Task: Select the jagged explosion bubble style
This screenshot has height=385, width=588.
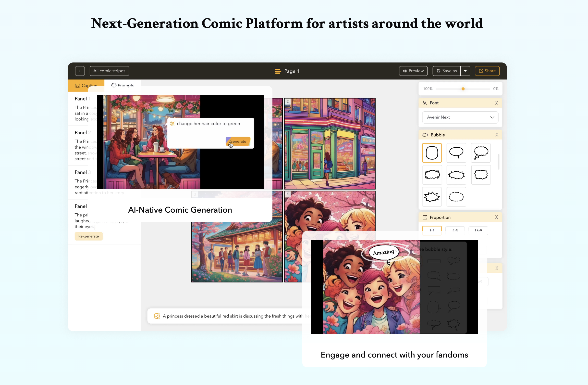Action: (x=432, y=196)
